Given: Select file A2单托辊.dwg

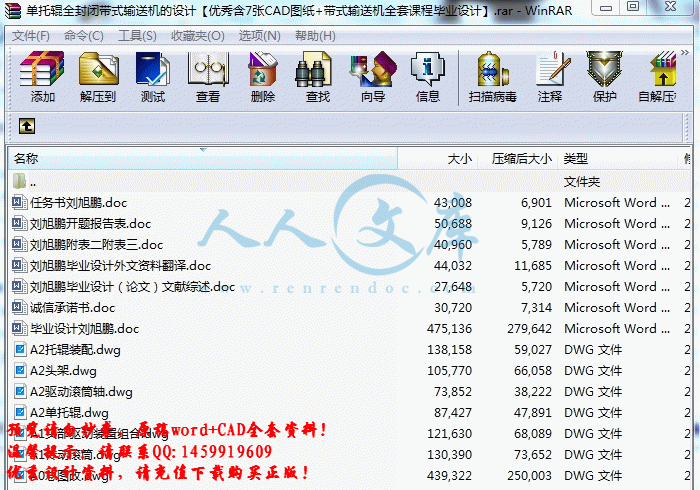Looking at the screenshot, I should tap(350, 412).
